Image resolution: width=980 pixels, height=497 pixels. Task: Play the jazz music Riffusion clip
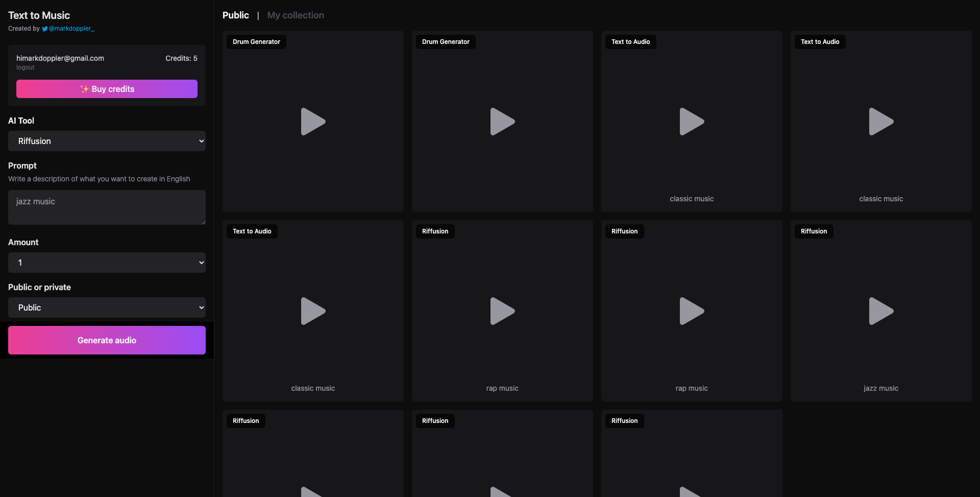coord(881,311)
